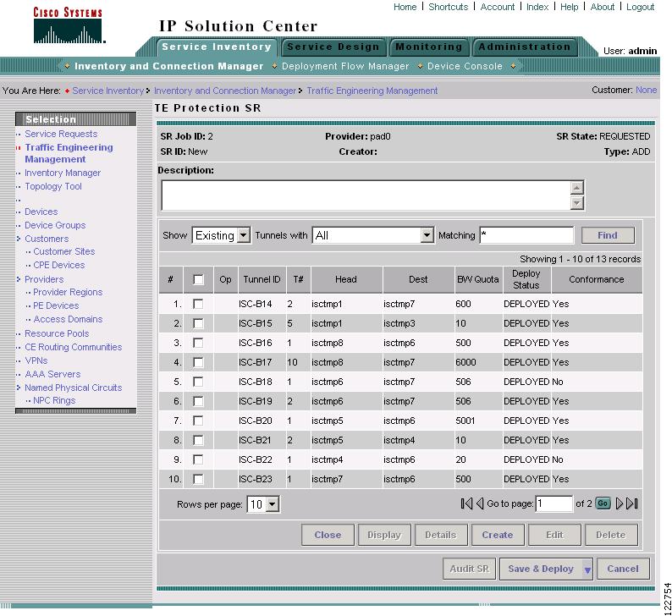Screen dimensions: 672x616
Task: Click the green Go page button
Action: click(x=603, y=503)
